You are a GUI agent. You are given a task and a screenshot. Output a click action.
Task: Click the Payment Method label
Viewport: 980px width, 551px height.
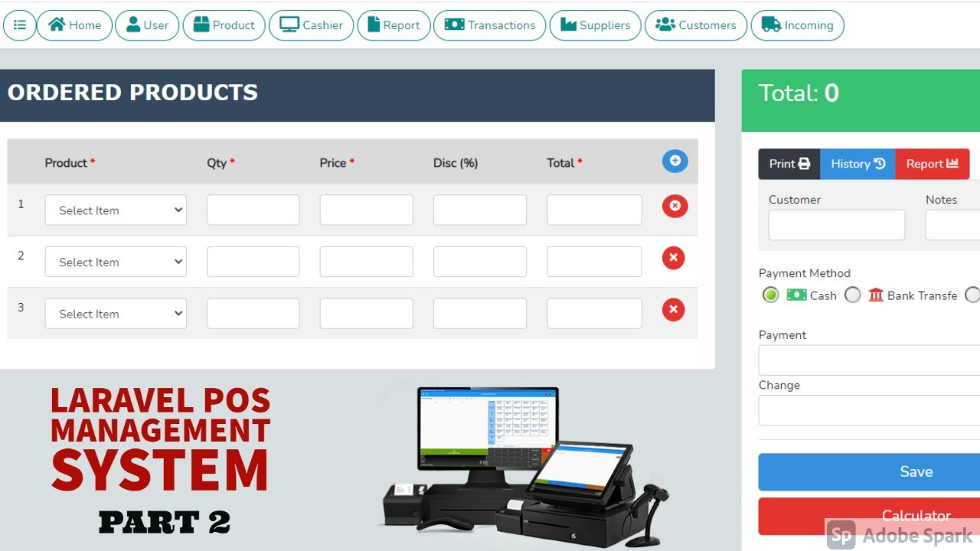point(805,273)
